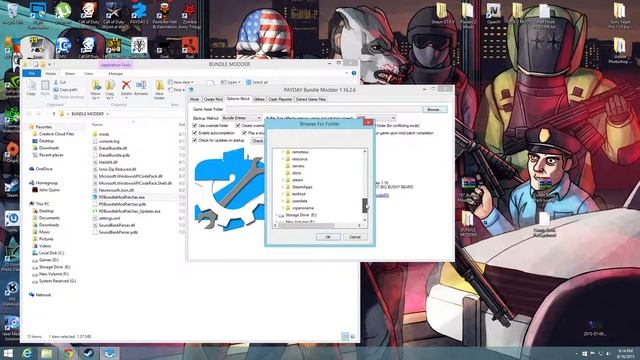640x360 pixels.
Task: Toggle Check for updates on startup checkbox
Action: 195,140
